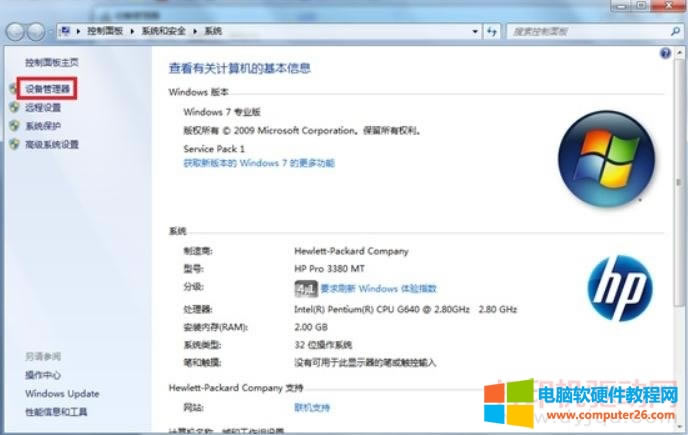Go back with the Back arrow button

point(14,32)
